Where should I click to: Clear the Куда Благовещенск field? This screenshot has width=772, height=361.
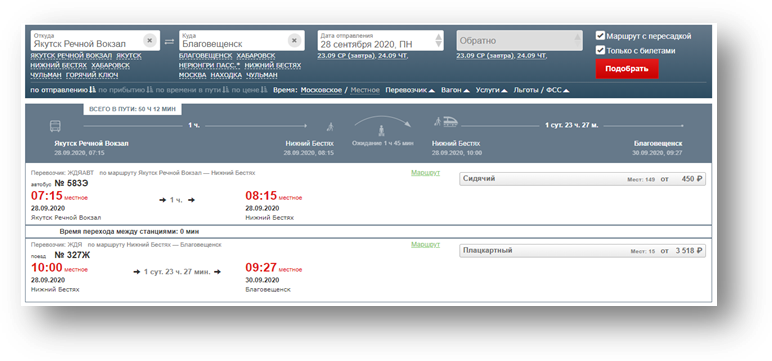coord(294,40)
